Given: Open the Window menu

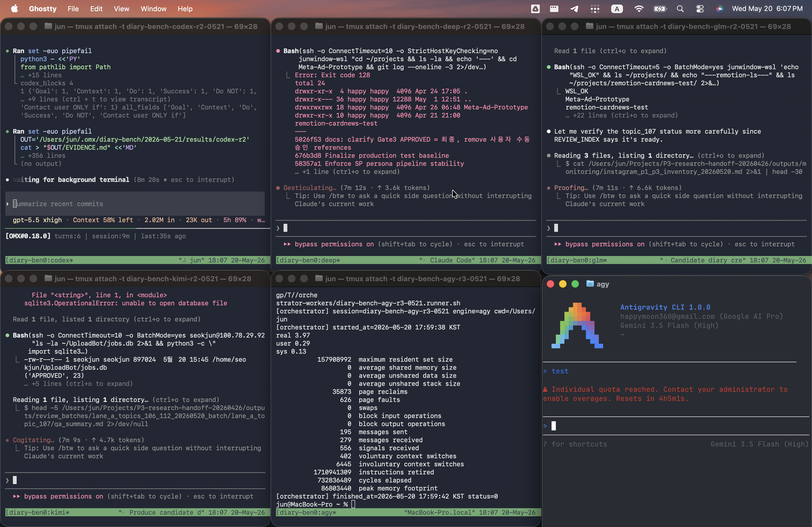Looking at the screenshot, I should (154, 9).
